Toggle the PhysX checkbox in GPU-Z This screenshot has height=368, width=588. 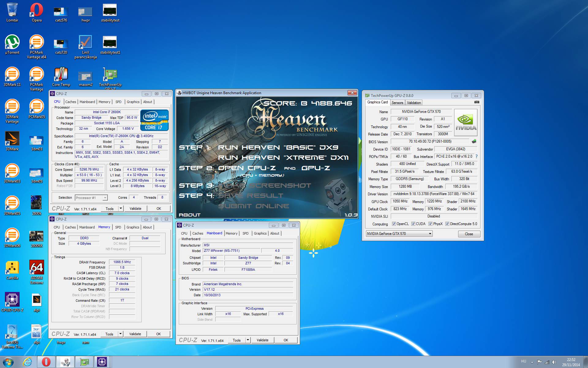tap(430, 224)
